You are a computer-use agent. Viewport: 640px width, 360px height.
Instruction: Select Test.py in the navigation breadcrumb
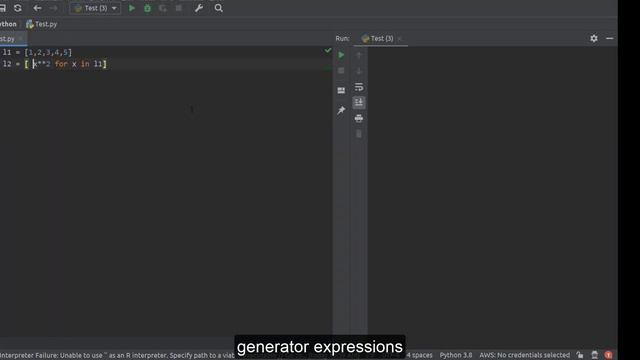[42, 24]
